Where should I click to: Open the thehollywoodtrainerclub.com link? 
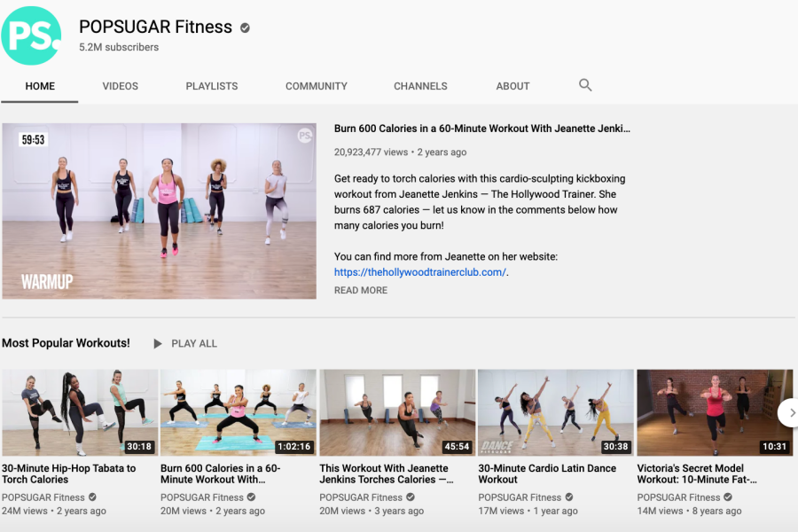tap(420, 272)
